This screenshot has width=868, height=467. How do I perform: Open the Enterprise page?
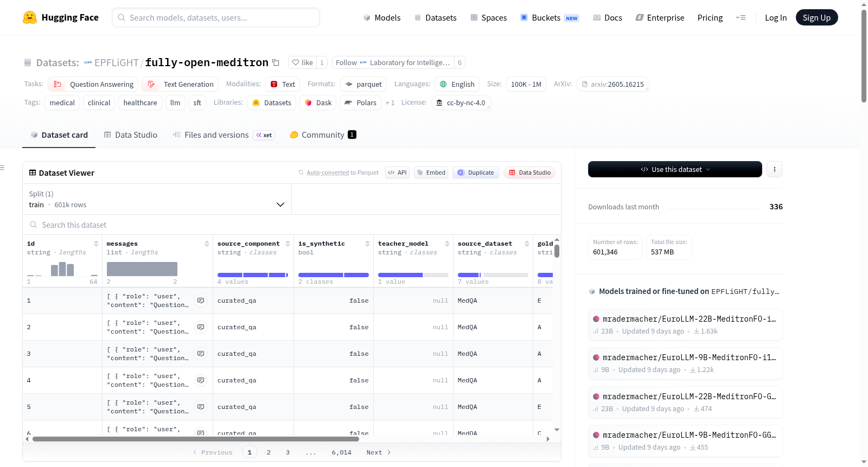point(660,17)
